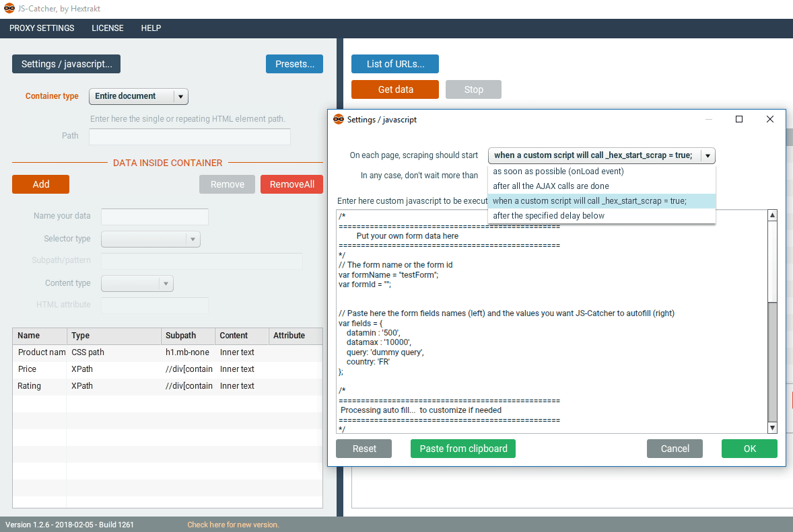Choose 'as soon as possible (onLoad event)' option
Image resolution: width=793 pixels, height=532 pixels.
(x=601, y=172)
